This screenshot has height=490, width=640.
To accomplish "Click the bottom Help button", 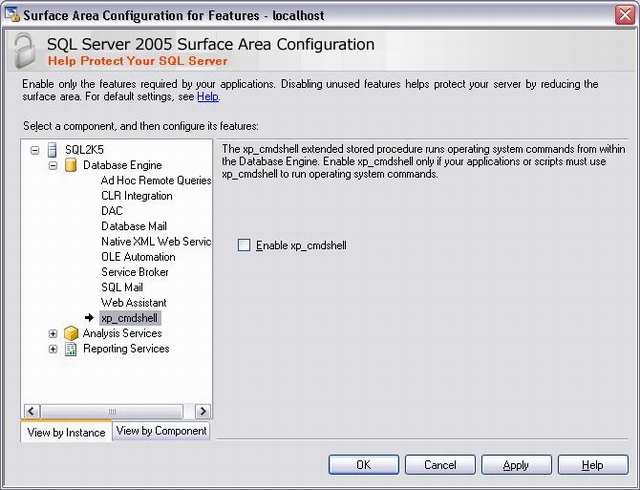I will pos(593,465).
